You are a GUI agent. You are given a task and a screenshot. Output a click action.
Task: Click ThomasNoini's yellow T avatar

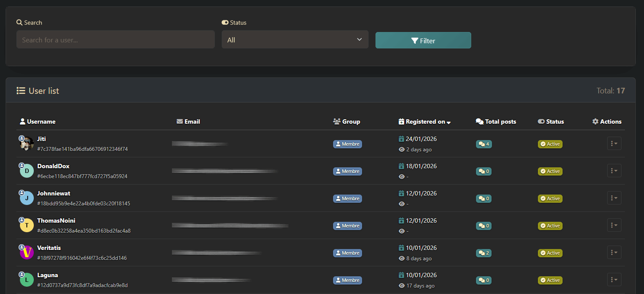27,225
